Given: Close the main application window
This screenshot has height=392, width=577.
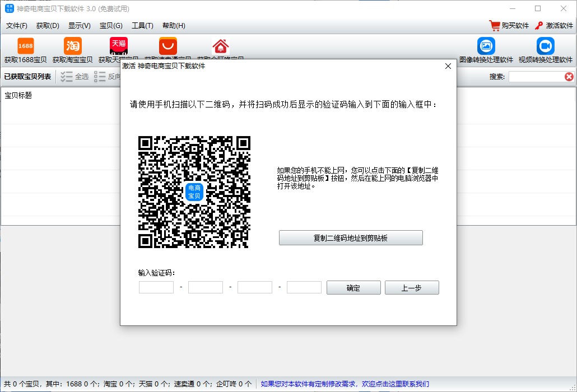Looking at the screenshot, I should pyautogui.click(x=564, y=8).
